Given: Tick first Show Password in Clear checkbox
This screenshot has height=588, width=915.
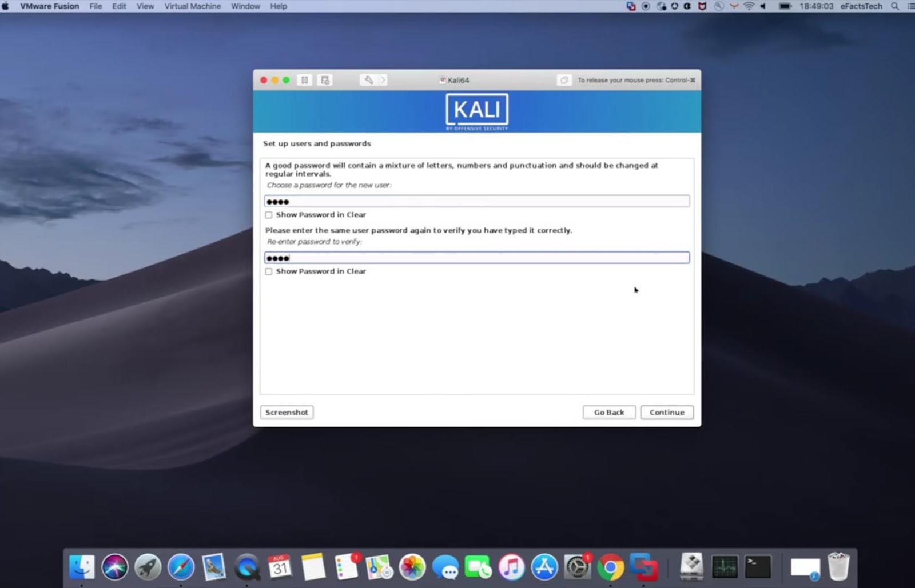Looking at the screenshot, I should pos(269,215).
